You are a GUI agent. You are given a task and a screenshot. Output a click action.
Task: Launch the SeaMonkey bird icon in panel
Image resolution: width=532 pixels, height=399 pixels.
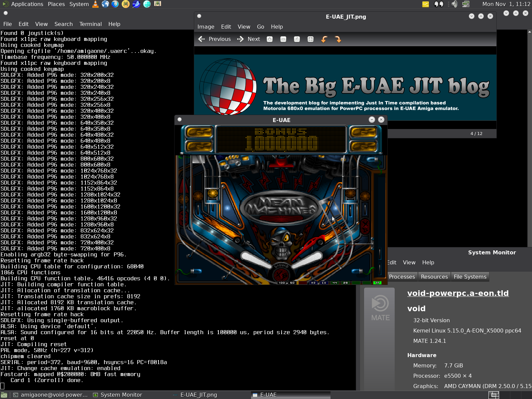click(x=136, y=4)
